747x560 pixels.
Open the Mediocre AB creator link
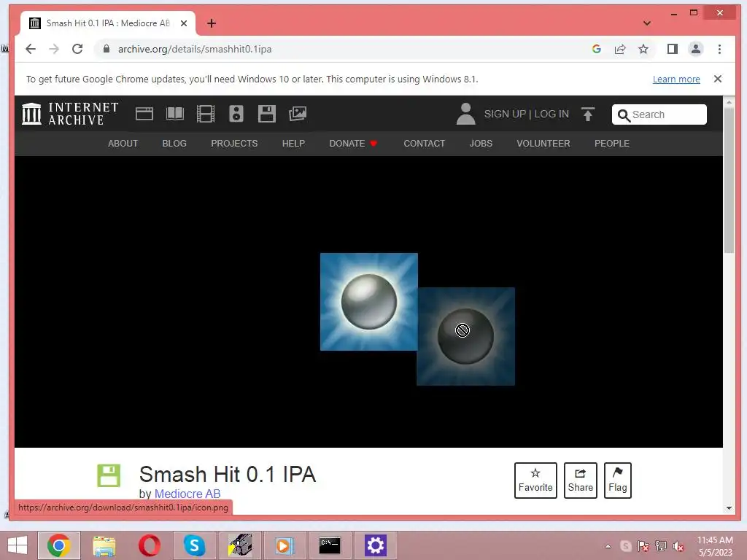pos(187,494)
